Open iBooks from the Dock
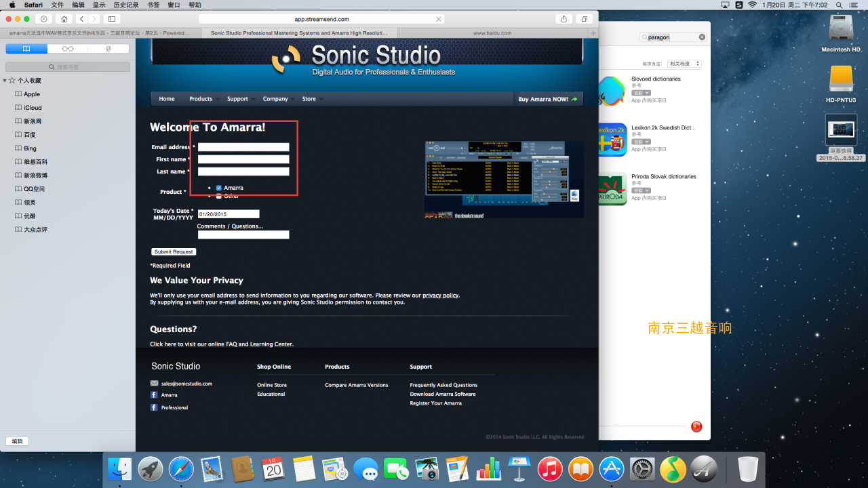This screenshot has width=868, height=488. [580, 469]
